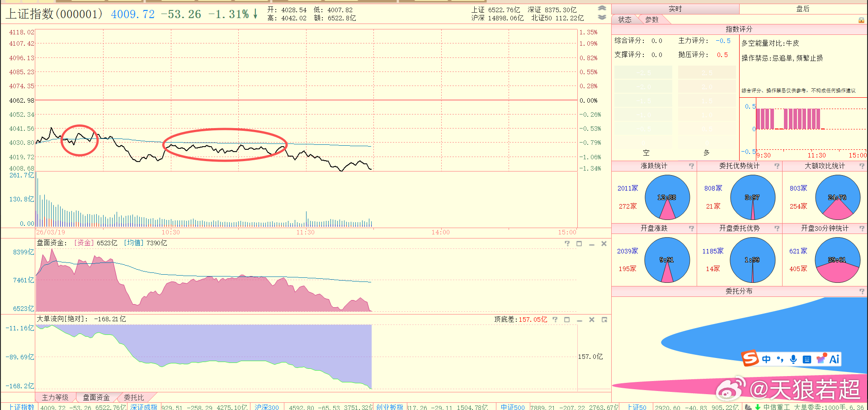Click 中证500 in the bottom status bar
868x410 pixels.
point(513,407)
